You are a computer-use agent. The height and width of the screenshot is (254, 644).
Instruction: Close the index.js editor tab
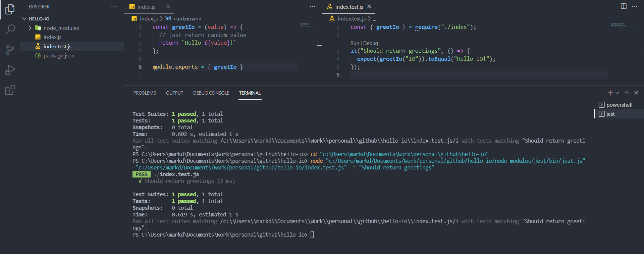[x=168, y=7]
